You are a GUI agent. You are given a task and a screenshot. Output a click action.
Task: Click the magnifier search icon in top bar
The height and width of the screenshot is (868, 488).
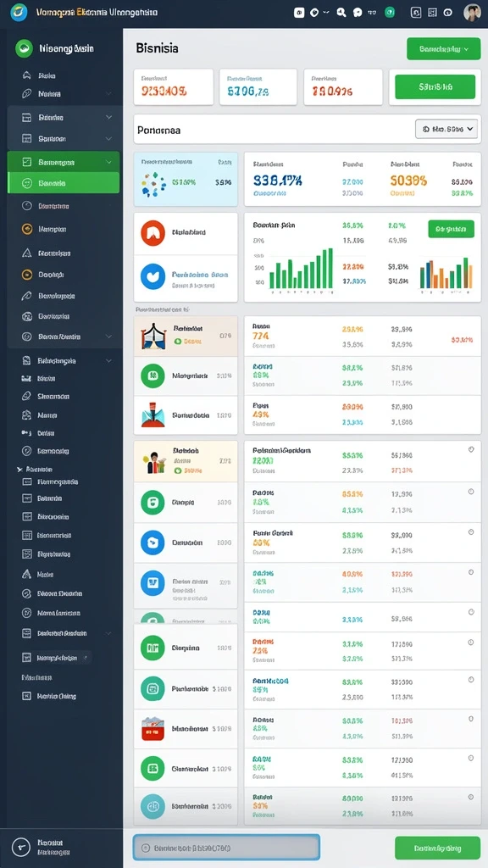(341, 12)
